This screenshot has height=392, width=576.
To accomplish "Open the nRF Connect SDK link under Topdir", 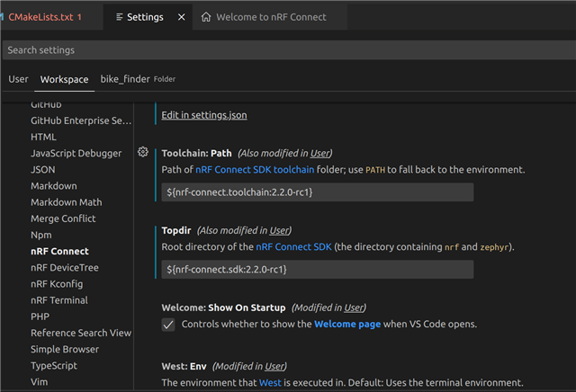I will [x=293, y=247].
